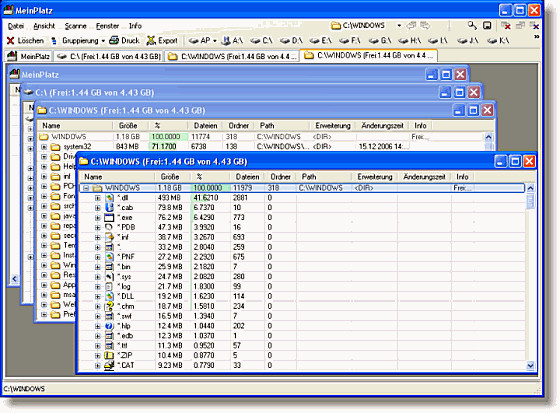The image size is (560, 413).
Task: Scan the E:\ drive icon
Action: pos(314,41)
